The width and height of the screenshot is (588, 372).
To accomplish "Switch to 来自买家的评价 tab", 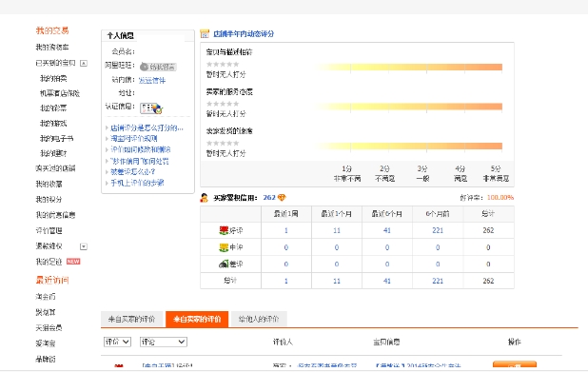I will pyautogui.click(x=131, y=319).
